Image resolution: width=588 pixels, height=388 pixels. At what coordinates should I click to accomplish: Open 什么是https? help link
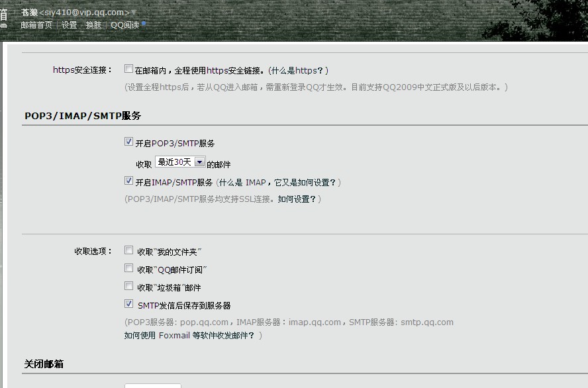(297, 70)
